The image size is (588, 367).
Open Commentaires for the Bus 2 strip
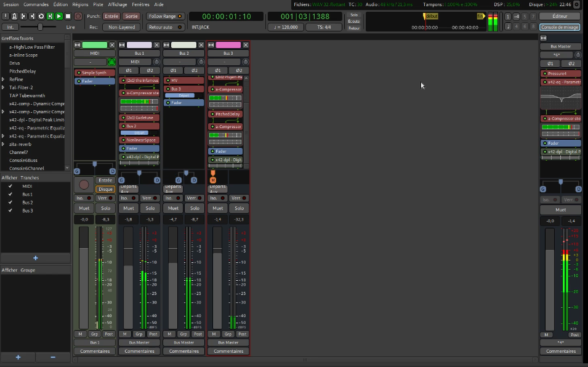(184, 351)
